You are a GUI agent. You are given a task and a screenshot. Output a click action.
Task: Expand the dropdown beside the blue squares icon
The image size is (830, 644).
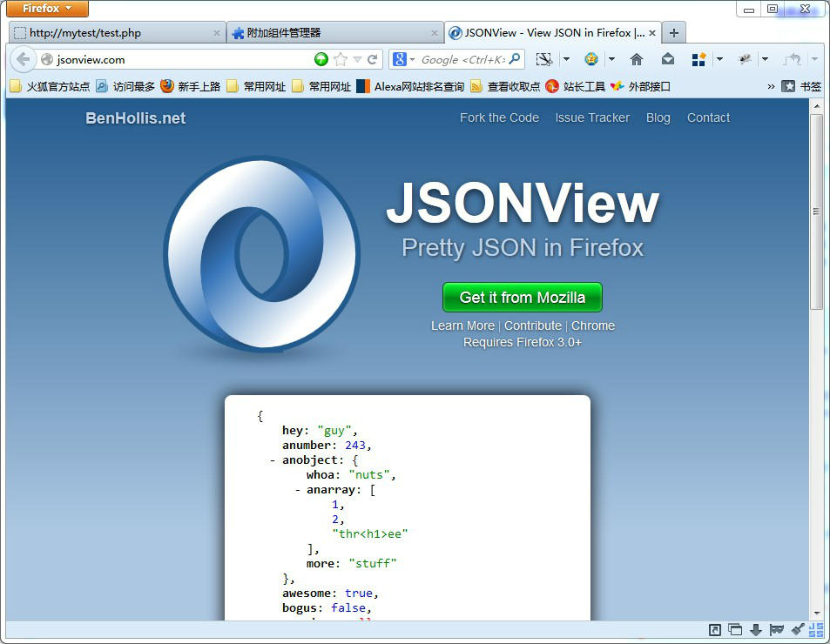click(x=719, y=59)
